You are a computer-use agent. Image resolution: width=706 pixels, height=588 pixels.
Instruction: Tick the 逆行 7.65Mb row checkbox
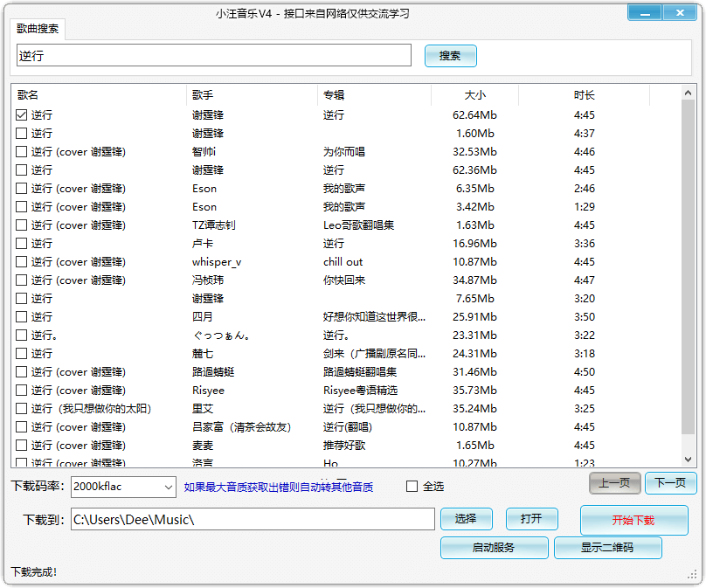point(21,298)
